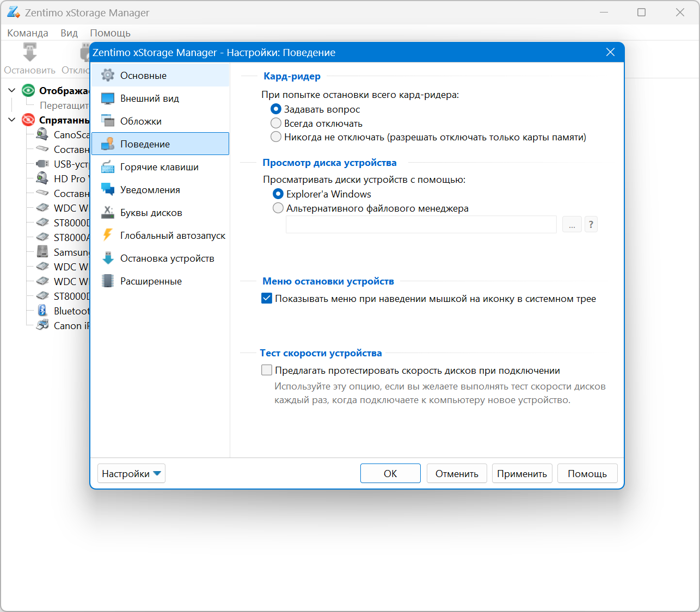Click the question mark help button
This screenshot has width=700, height=612.
591,224
